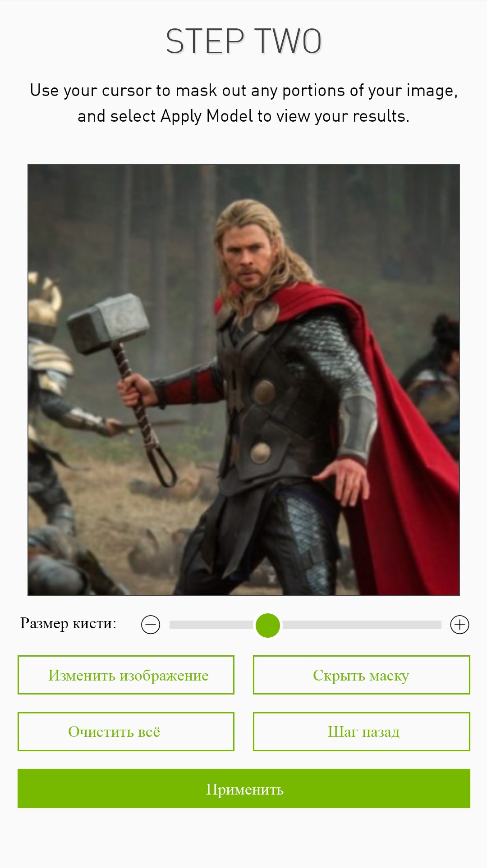Click the green brush size slider handle

click(x=268, y=625)
